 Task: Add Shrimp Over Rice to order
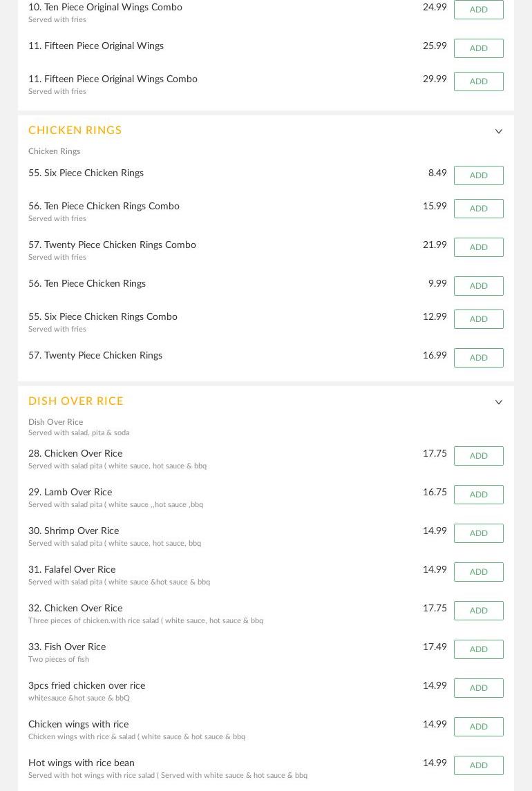click(478, 533)
